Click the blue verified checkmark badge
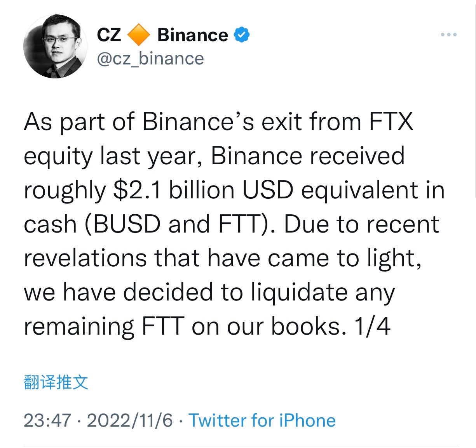This screenshot has height=448, width=476. [241, 35]
